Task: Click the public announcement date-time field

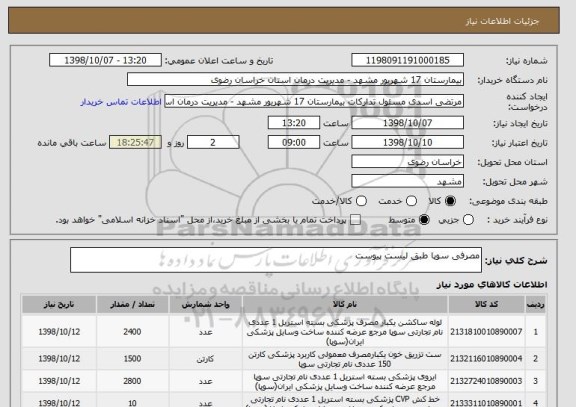Action: [105, 60]
